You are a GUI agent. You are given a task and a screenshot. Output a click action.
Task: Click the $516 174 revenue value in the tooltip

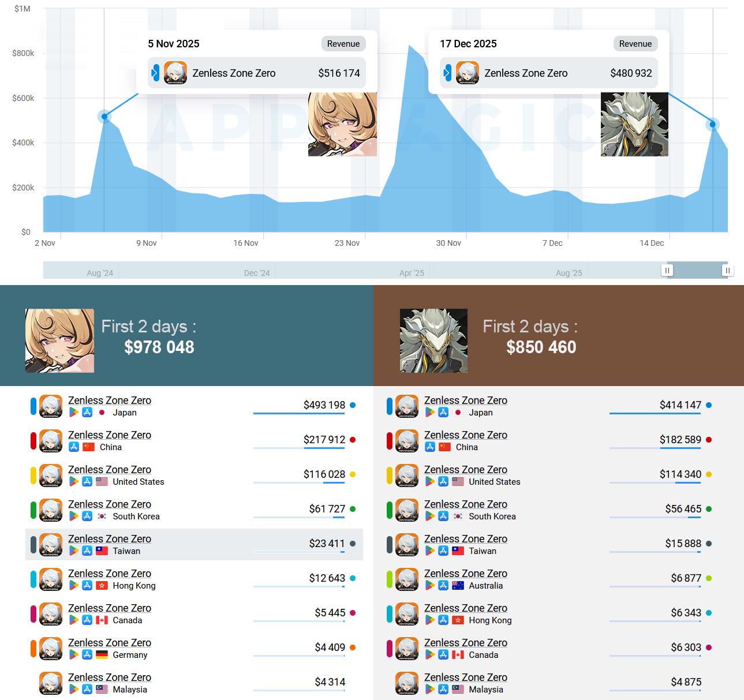339,73
